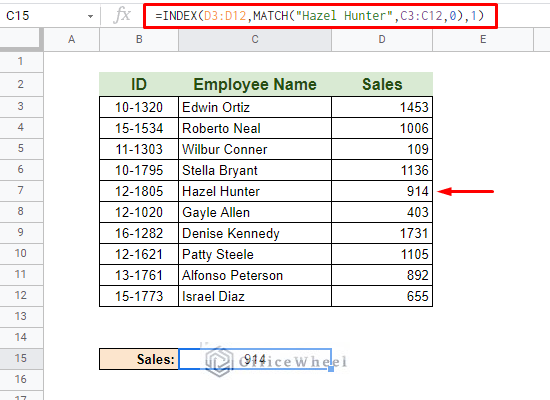550x400 pixels.
Task: Select cell with ID 15-1773
Action: click(x=139, y=296)
